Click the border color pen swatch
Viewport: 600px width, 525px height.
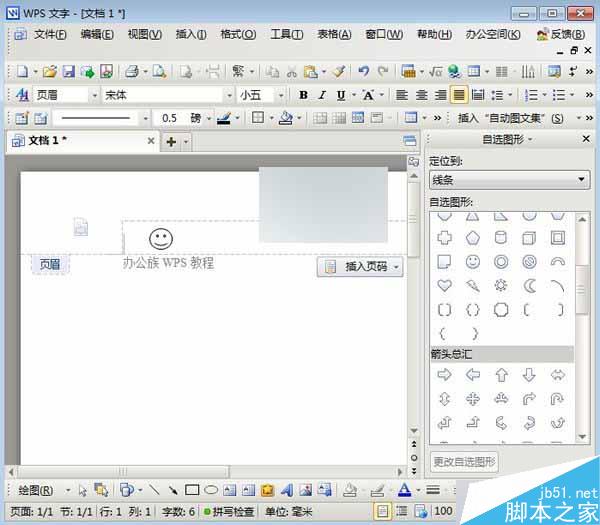click(x=224, y=118)
